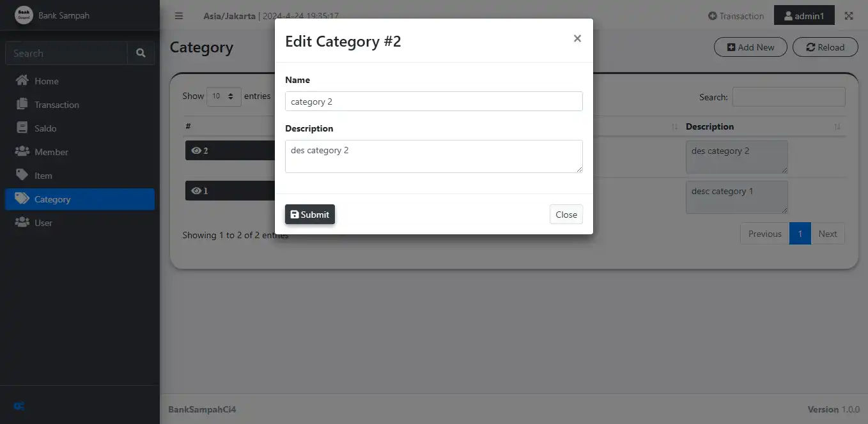Go to Member in the sidebar
The image size is (868, 424).
tap(51, 152)
